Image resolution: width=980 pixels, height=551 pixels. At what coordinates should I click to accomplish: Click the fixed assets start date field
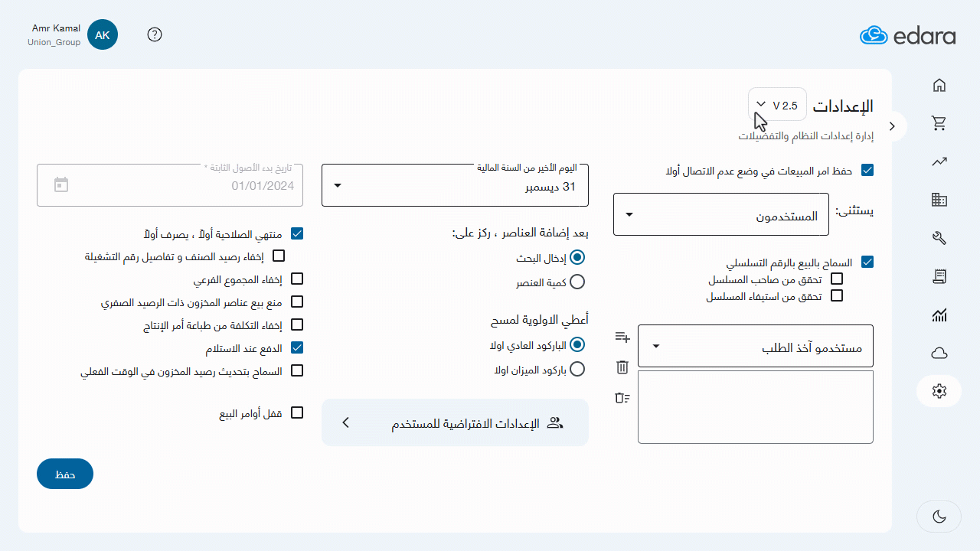(x=170, y=184)
